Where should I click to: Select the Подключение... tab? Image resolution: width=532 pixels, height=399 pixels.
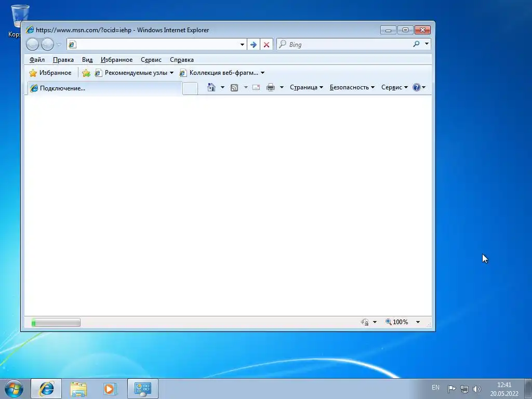pyautogui.click(x=105, y=88)
